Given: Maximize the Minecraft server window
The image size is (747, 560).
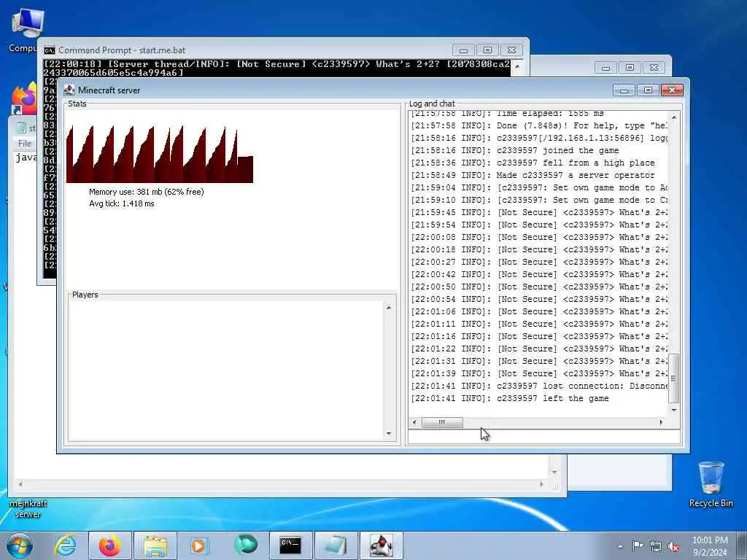Looking at the screenshot, I should click(x=648, y=90).
